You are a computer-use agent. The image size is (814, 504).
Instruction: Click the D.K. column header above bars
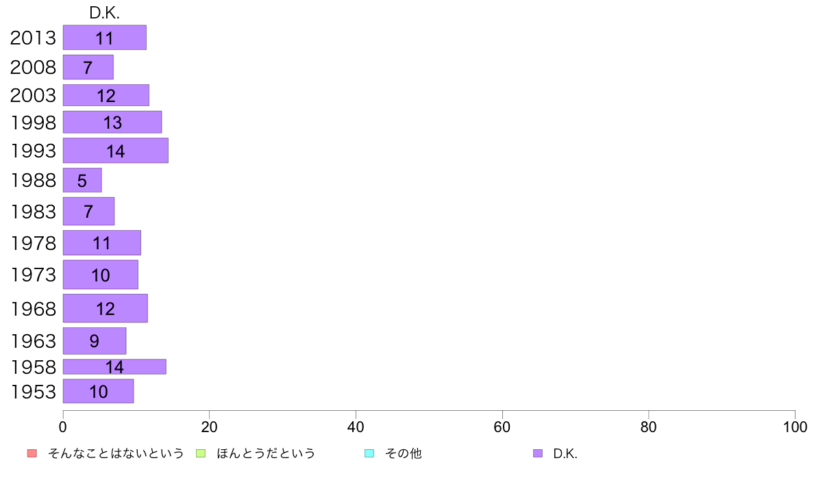pyautogui.click(x=104, y=13)
